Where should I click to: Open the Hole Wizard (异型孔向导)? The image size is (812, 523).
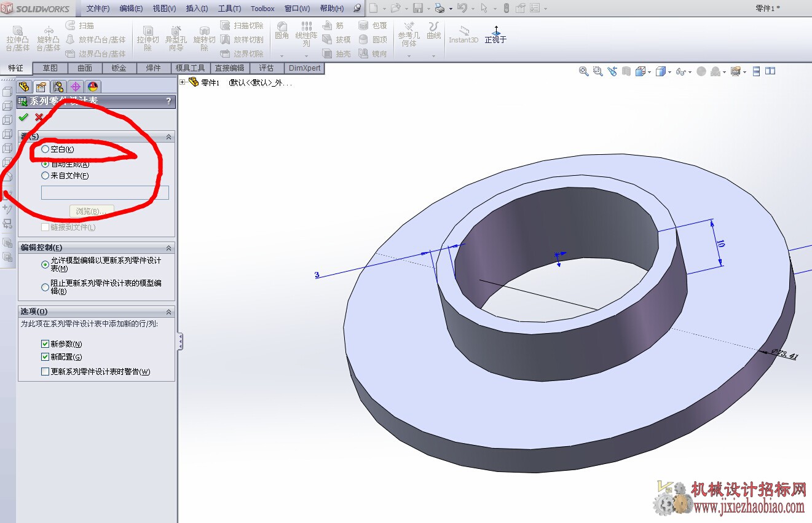[x=176, y=39]
